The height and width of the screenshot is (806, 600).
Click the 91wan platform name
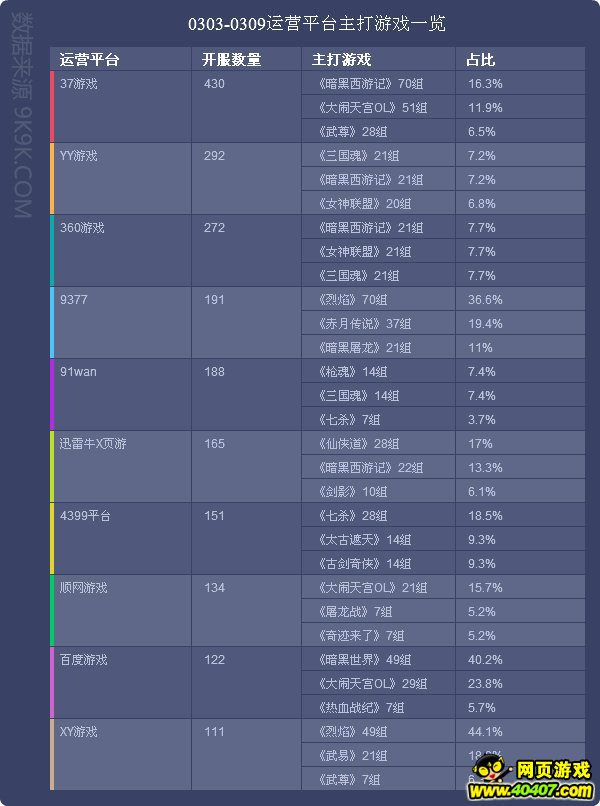pyautogui.click(x=78, y=372)
